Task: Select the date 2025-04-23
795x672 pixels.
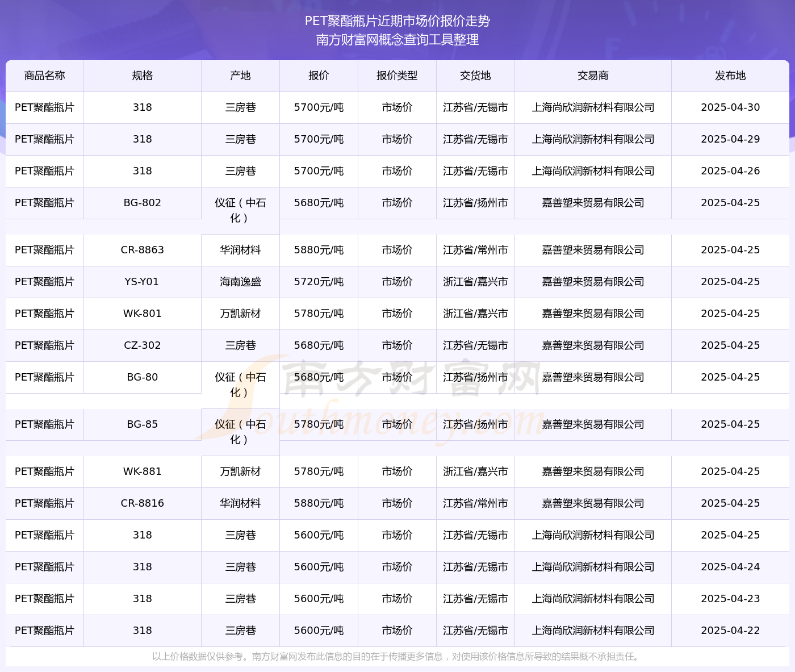Action: pyautogui.click(x=730, y=599)
